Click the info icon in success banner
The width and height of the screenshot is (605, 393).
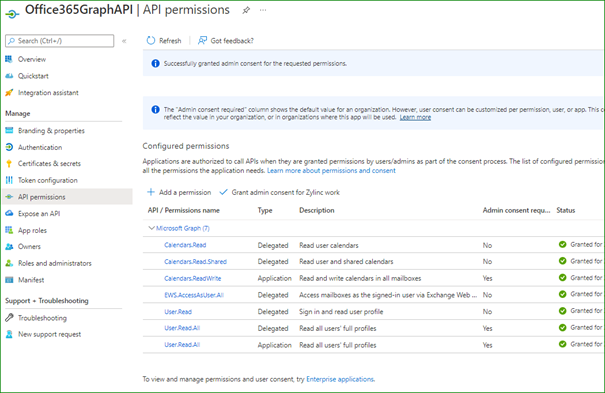(155, 63)
